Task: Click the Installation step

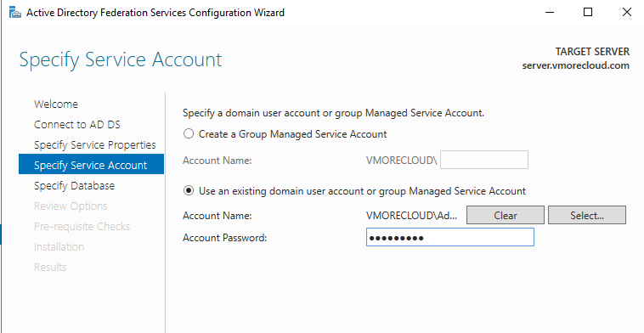Action: click(59, 246)
